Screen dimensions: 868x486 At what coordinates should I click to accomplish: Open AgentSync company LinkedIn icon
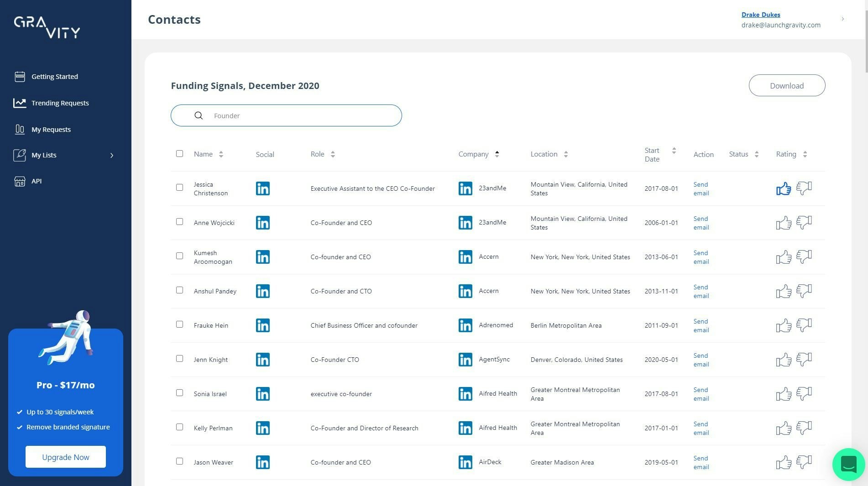(465, 360)
